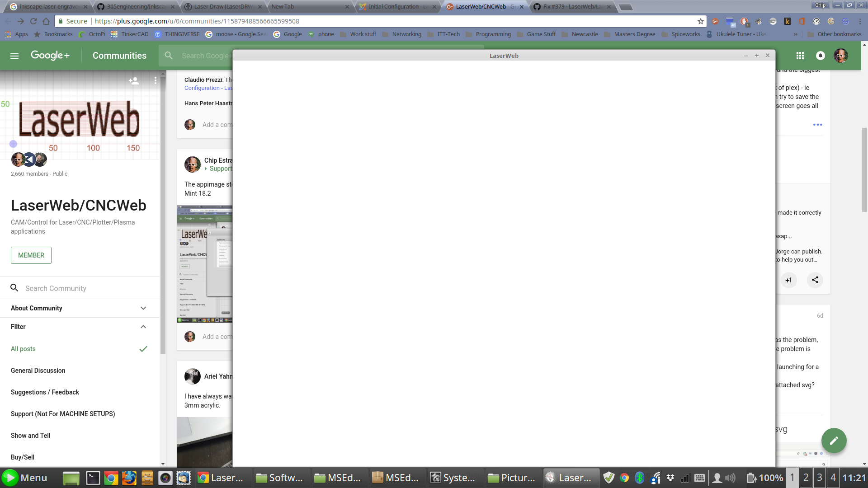Expand the About Community section

(x=80, y=308)
